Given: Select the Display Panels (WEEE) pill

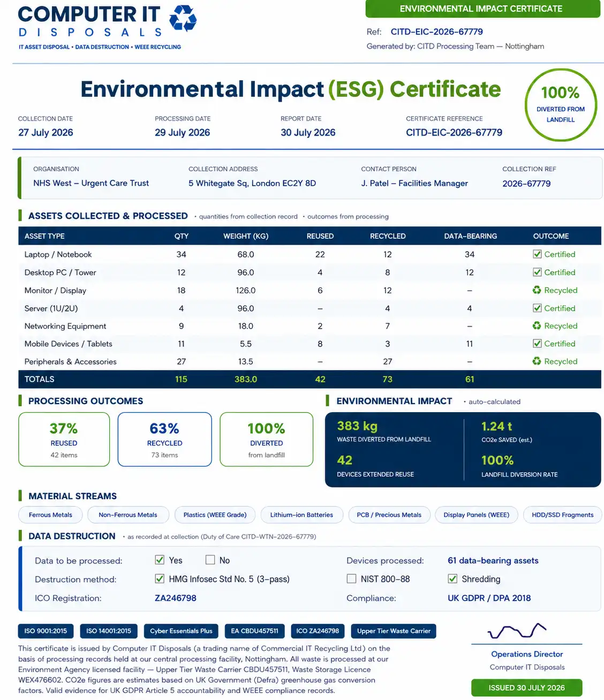Looking at the screenshot, I should click(477, 515).
